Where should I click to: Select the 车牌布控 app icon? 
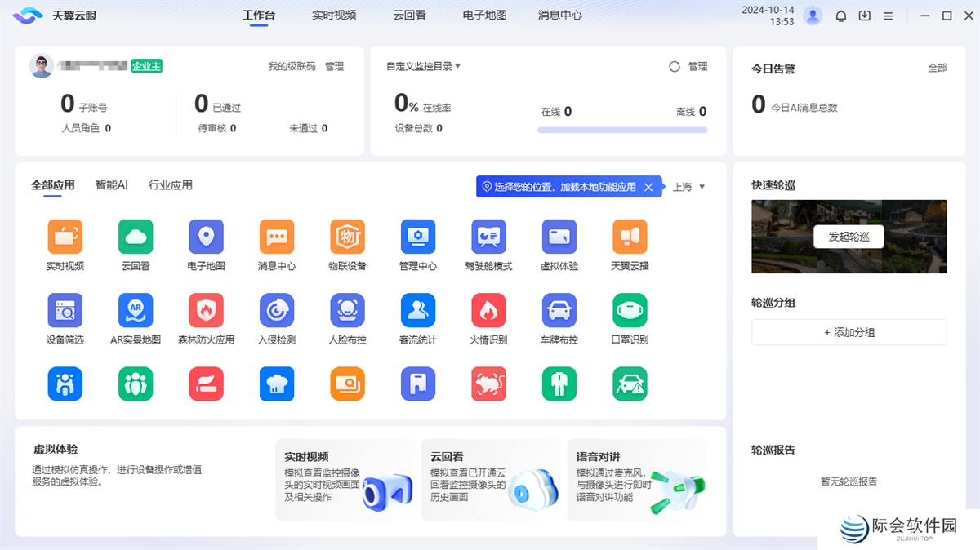[x=559, y=311]
